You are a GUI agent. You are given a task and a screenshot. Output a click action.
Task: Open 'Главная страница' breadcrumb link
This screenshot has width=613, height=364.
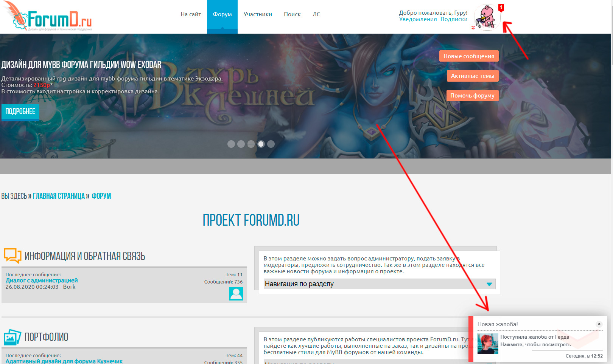pos(59,196)
